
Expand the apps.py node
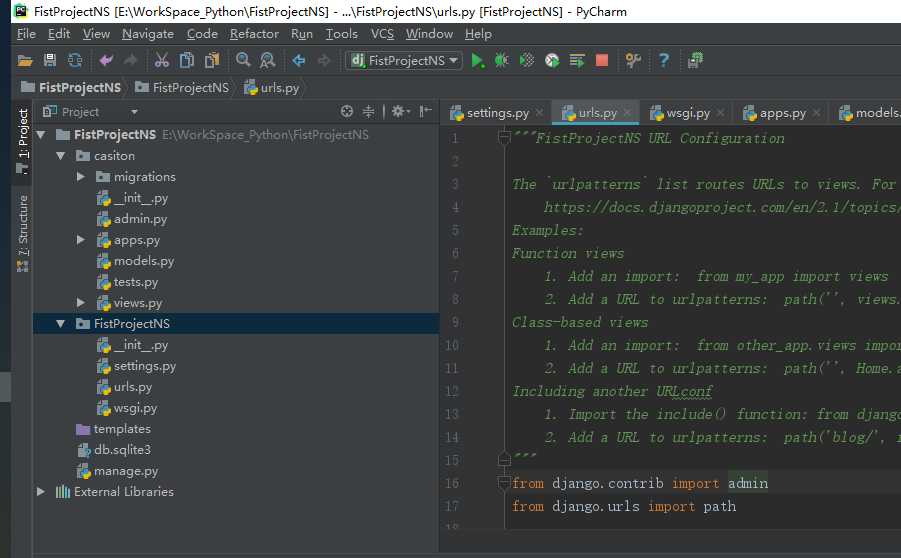pos(80,240)
